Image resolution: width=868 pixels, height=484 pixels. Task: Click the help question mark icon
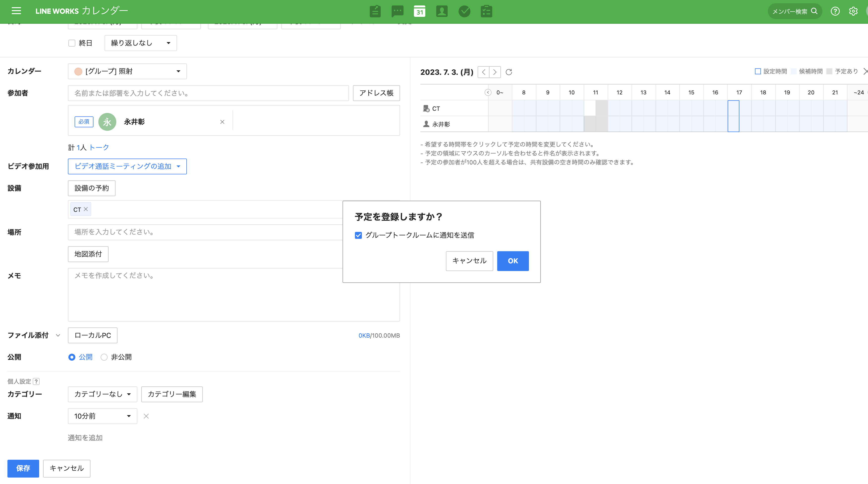835,11
